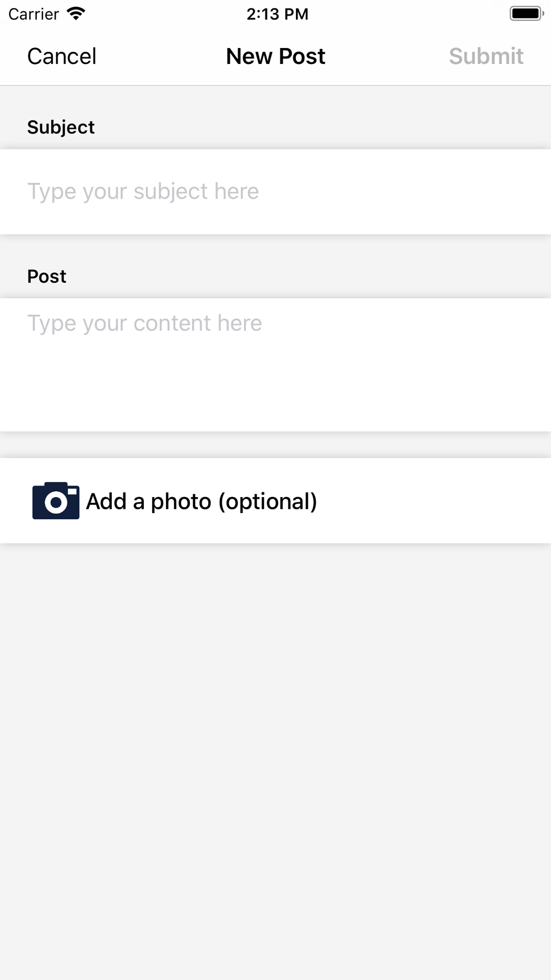The width and height of the screenshot is (551, 980).
Task: Click the 'Type your content here' text area
Action: coord(275,365)
